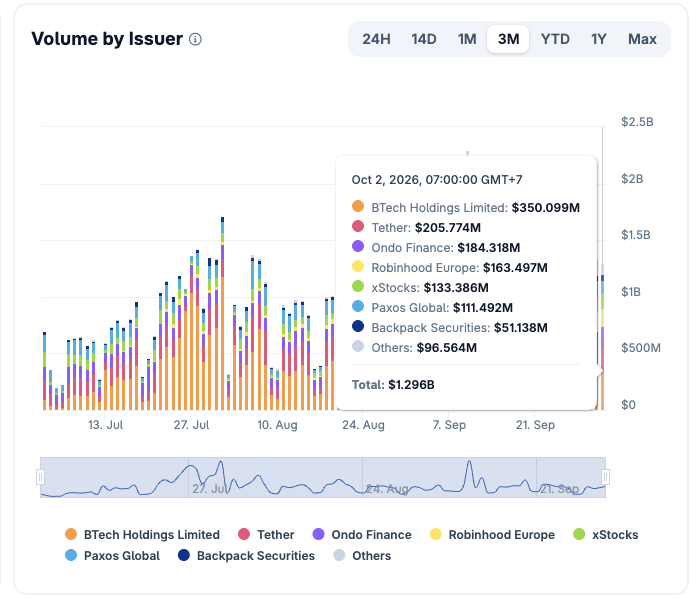Click the $1.5B y-axis label
The image size is (698, 597).
coord(636,235)
